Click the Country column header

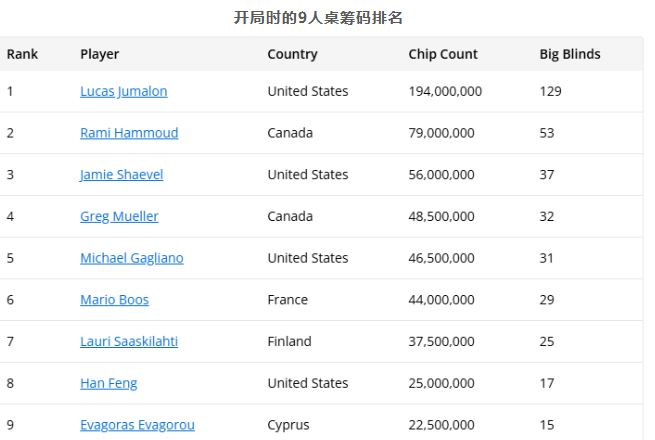[292, 54]
